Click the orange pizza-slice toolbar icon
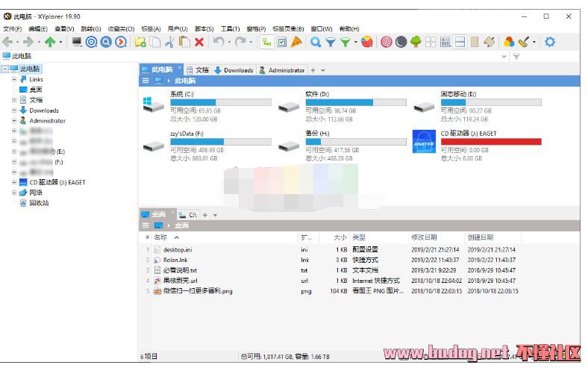The image size is (588, 368). click(296, 42)
